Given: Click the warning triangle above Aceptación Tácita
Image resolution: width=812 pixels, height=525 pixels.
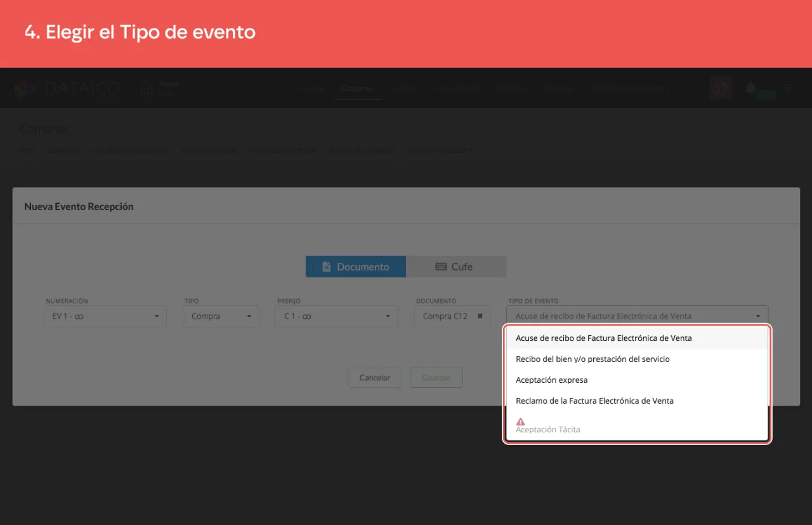Looking at the screenshot, I should tap(520, 422).
